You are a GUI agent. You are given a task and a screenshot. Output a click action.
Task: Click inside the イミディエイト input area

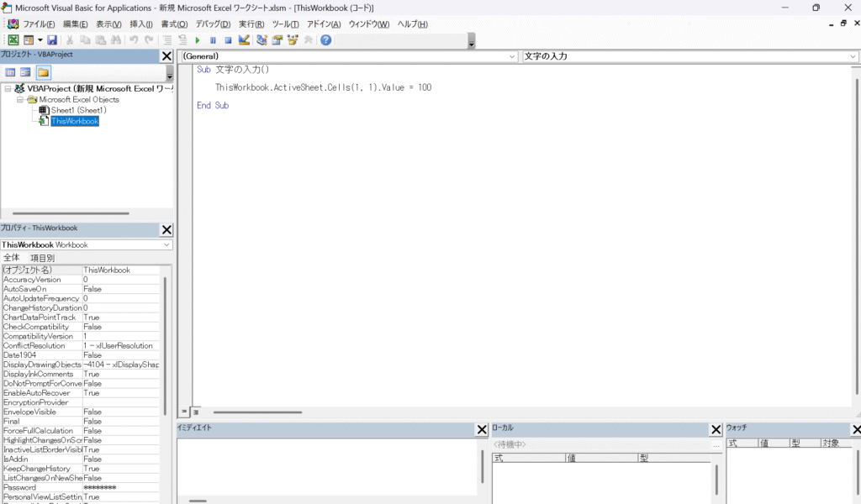(x=328, y=466)
